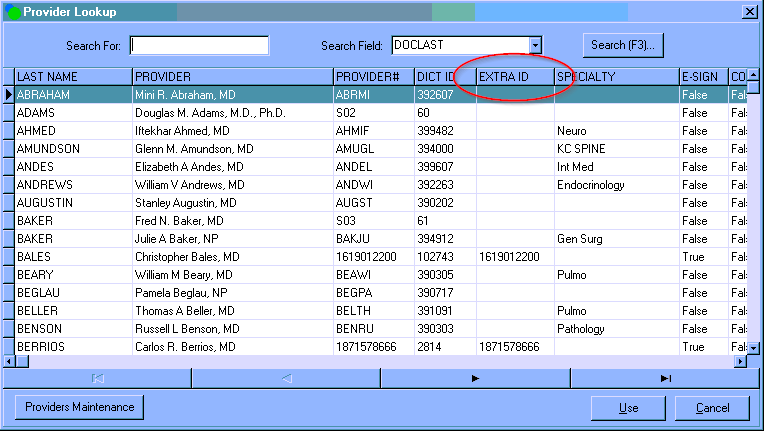Screen dimensions: 764x431
Task: Close the Provider Lookup window
Action: 749,12
